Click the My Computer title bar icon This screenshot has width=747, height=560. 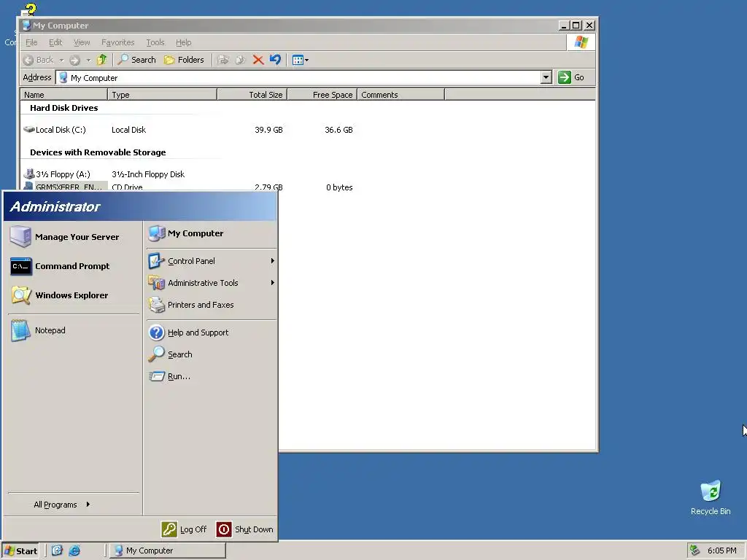pyautogui.click(x=27, y=26)
